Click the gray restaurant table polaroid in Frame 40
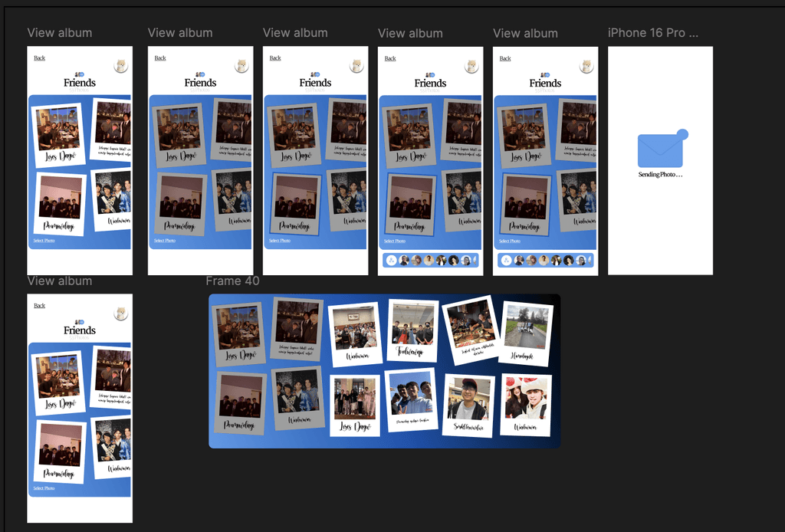This screenshot has height=532, width=785. point(238,334)
